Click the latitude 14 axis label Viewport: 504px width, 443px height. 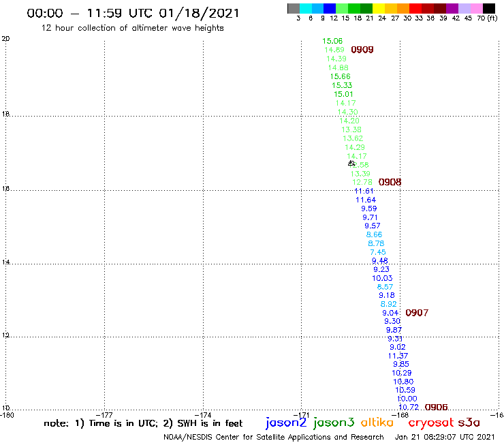(5, 262)
